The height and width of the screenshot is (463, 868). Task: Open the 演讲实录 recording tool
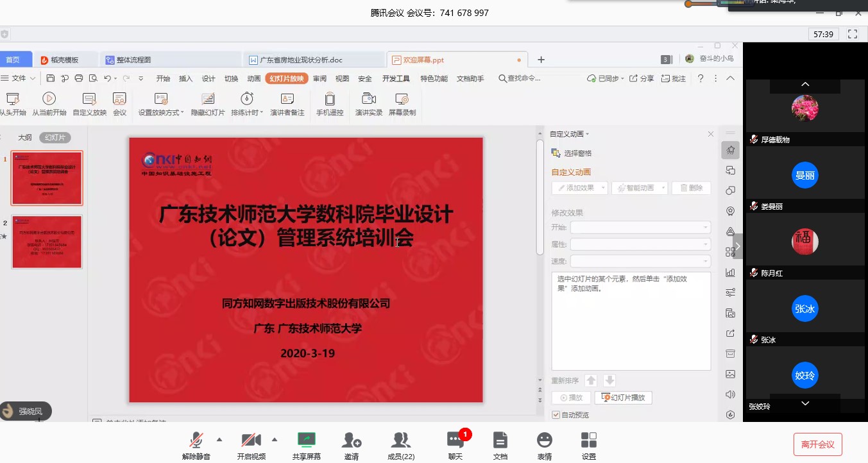368,99
